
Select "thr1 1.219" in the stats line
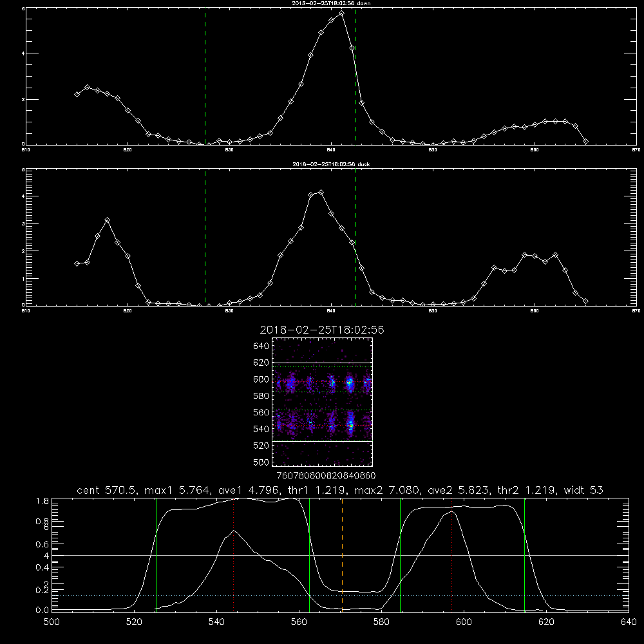(x=316, y=490)
